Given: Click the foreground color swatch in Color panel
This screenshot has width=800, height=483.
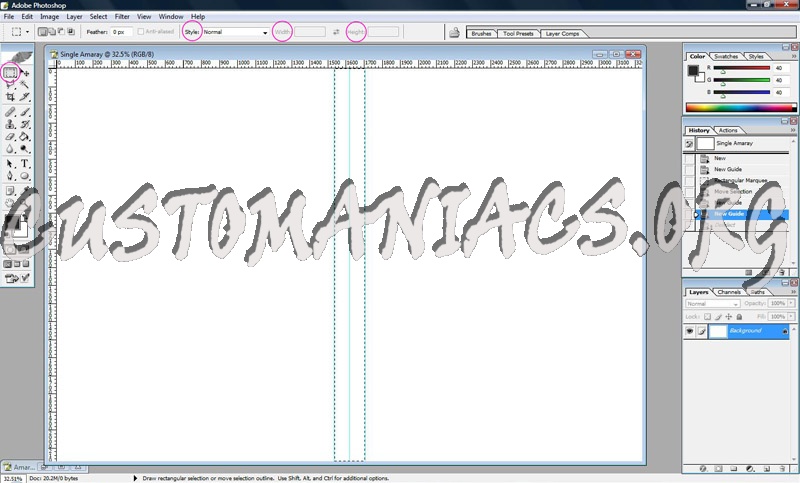Looking at the screenshot, I should point(692,70).
